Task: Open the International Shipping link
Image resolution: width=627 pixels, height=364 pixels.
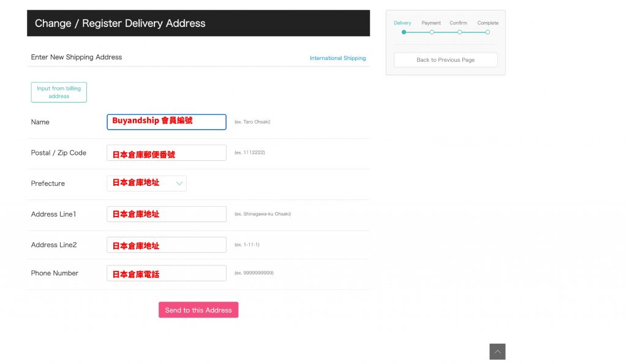Action: (337, 58)
